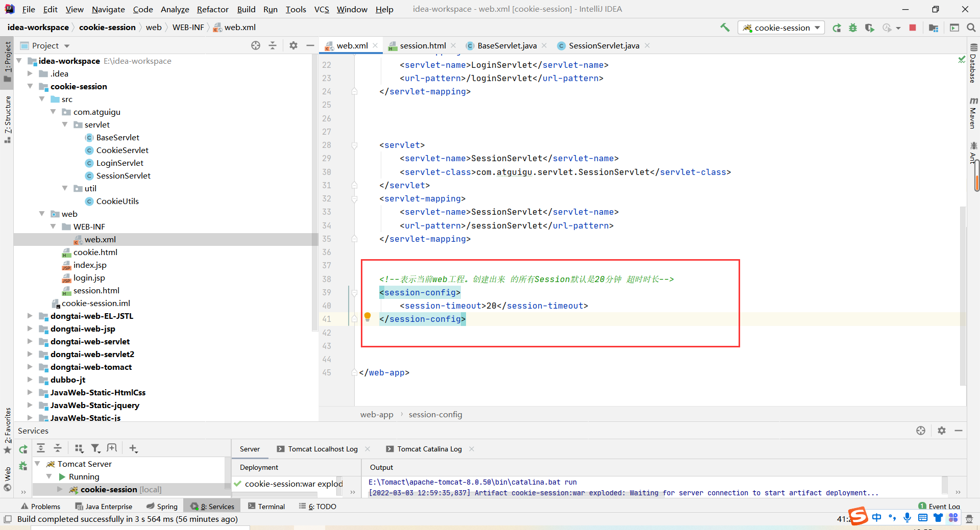Click the editor vertical scrollbar
The width and height of the screenshot is (980, 530).
click(963, 296)
